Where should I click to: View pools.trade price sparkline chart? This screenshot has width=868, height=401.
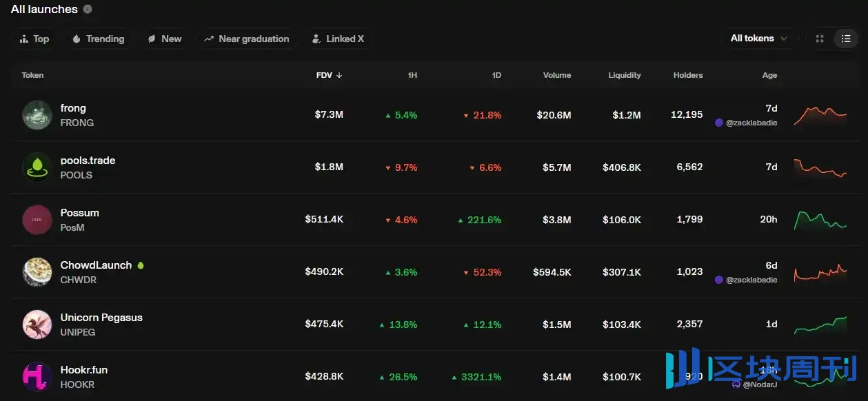click(x=820, y=167)
